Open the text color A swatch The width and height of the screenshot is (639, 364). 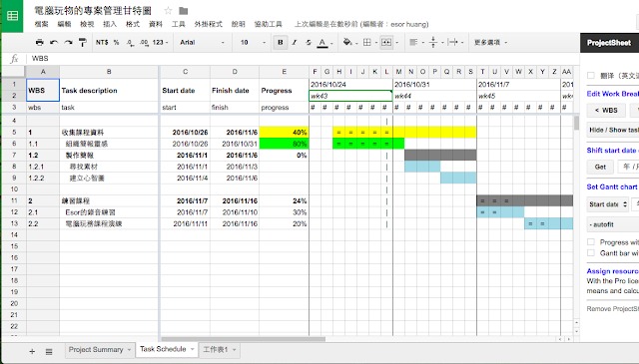(322, 42)
